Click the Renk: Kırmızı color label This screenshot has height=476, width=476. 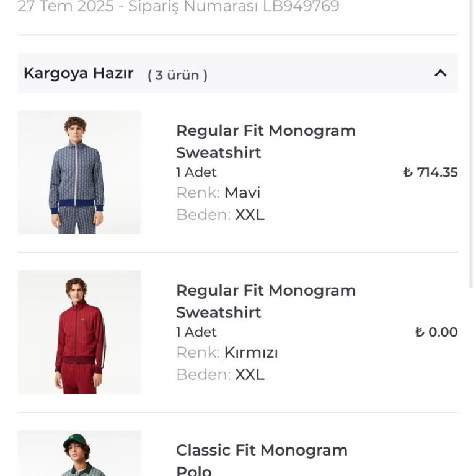pyautogui.click(x=227, y=353)
